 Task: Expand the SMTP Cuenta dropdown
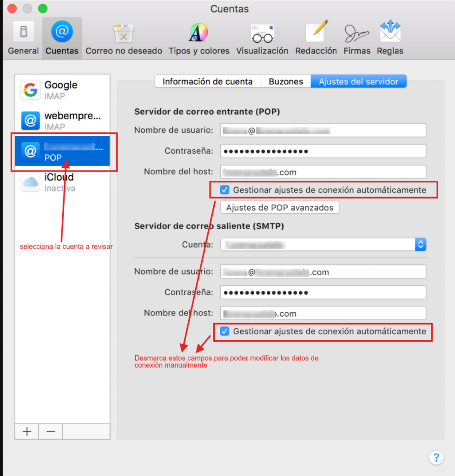click(x=420, y=245)
